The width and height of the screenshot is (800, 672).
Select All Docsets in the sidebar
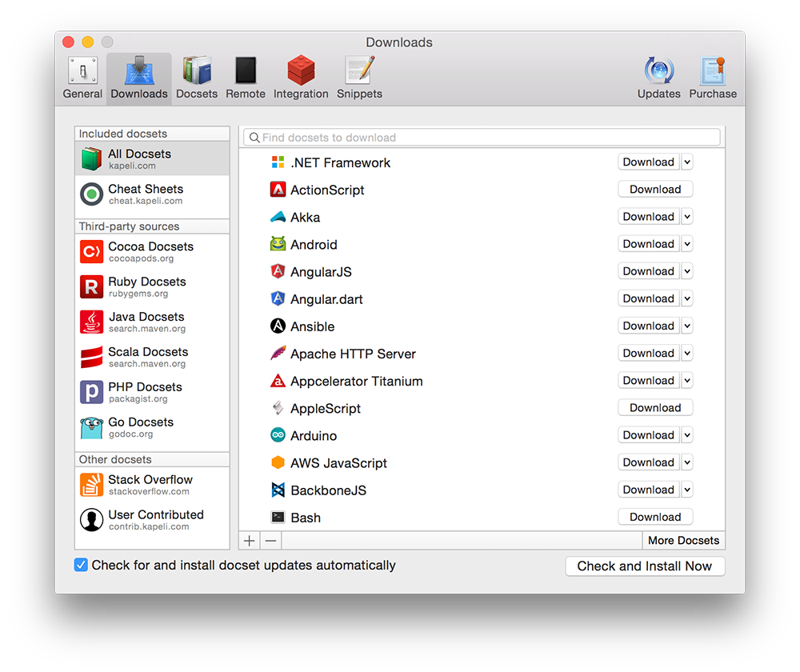click(152, 158)
